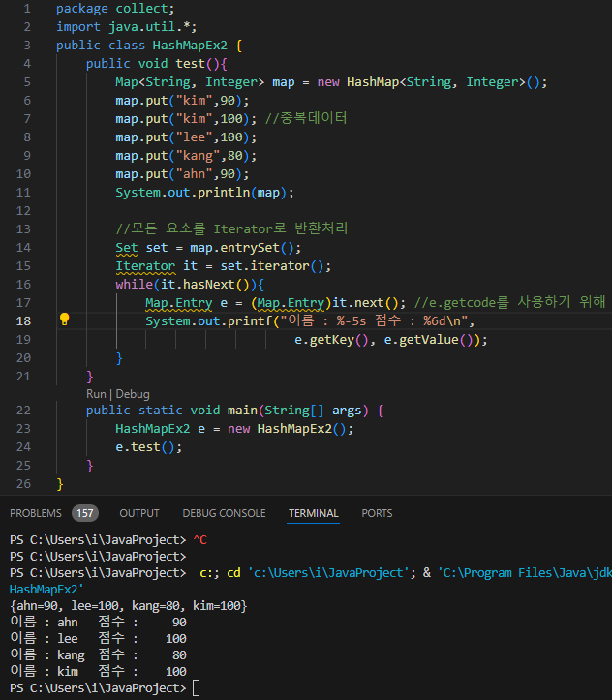Open the DEBUG CONSOLE tab
This screenshot has height=700, width=612.
click(224, 513)
